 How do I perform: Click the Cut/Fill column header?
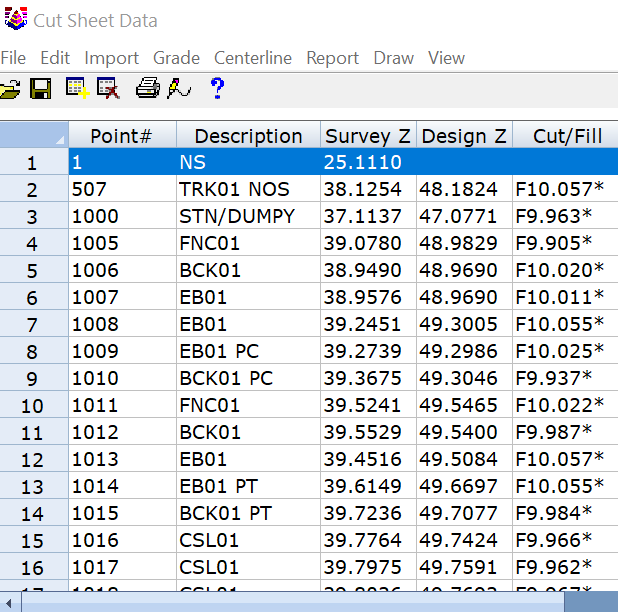point(565,135)
